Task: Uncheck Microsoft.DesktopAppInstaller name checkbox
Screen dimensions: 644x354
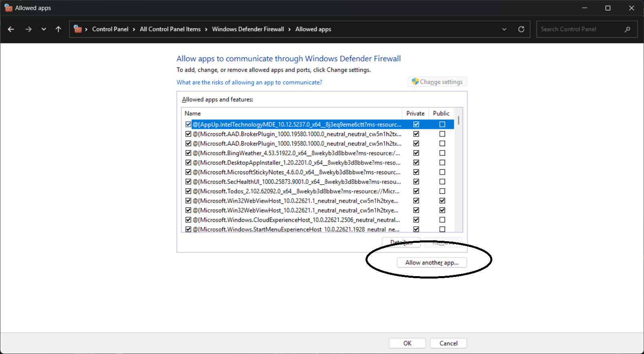Action: coord(188,163)
